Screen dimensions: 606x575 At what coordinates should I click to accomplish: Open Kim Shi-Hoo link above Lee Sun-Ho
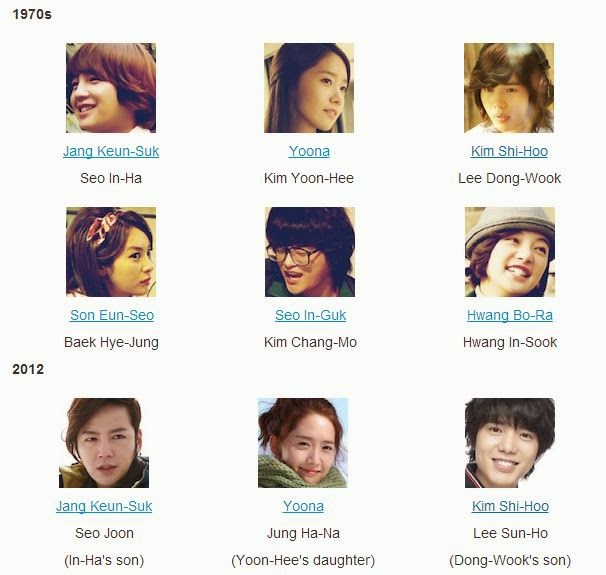tap(510, 506)
